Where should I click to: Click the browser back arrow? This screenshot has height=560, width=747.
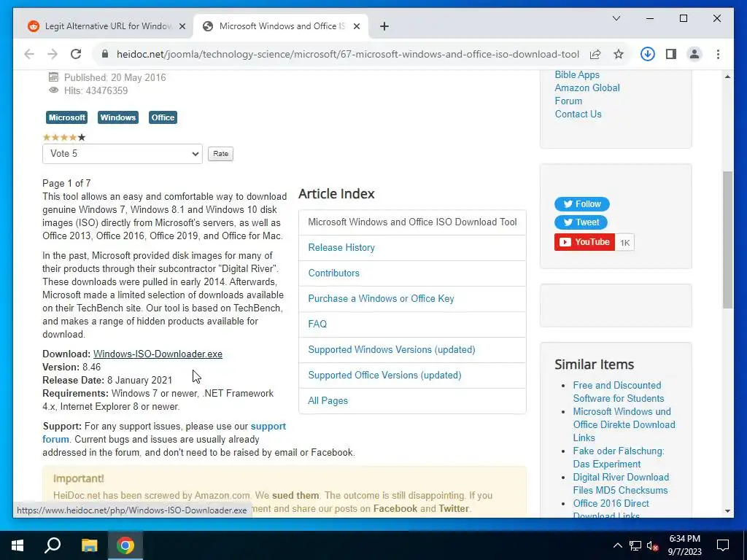click(x=29, y=54)
